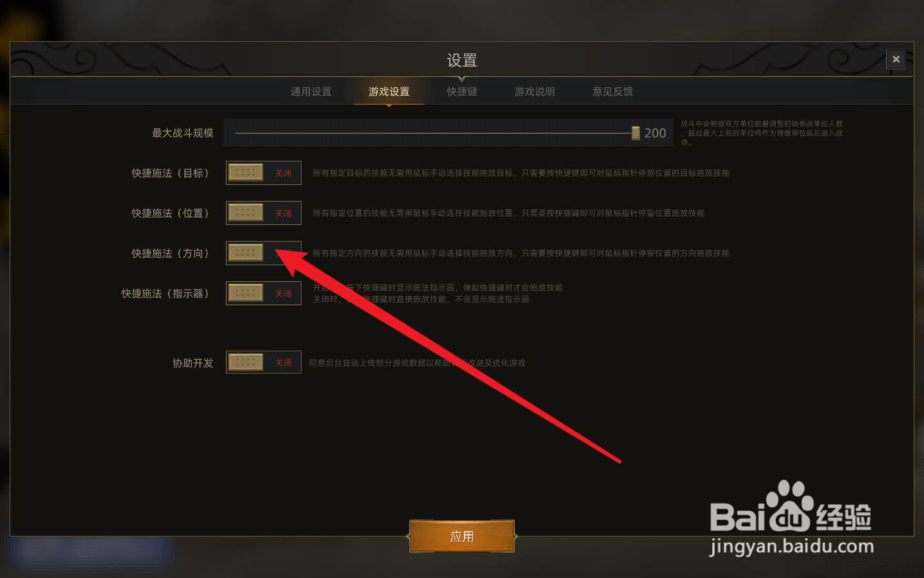This screenshot has width=924, height=578.
Task: Click the 关闭 label on 协助开发
Action: (283, 363)
